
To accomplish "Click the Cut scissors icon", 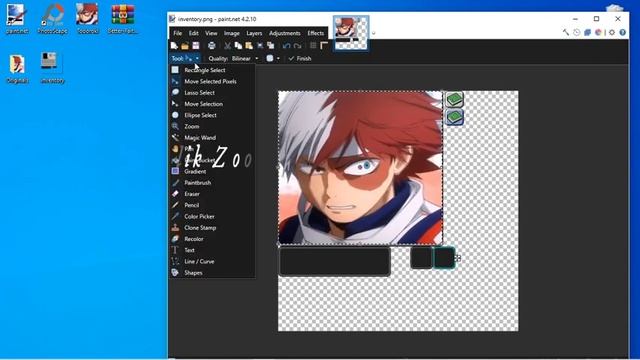I will pyautogui.click(x=228, y=46).
